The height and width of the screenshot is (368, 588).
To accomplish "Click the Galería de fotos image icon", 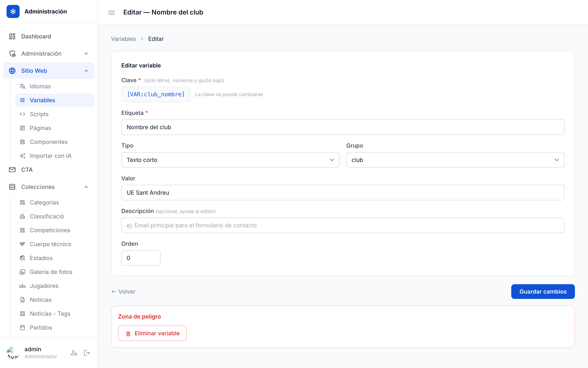I will coord(22,272).
